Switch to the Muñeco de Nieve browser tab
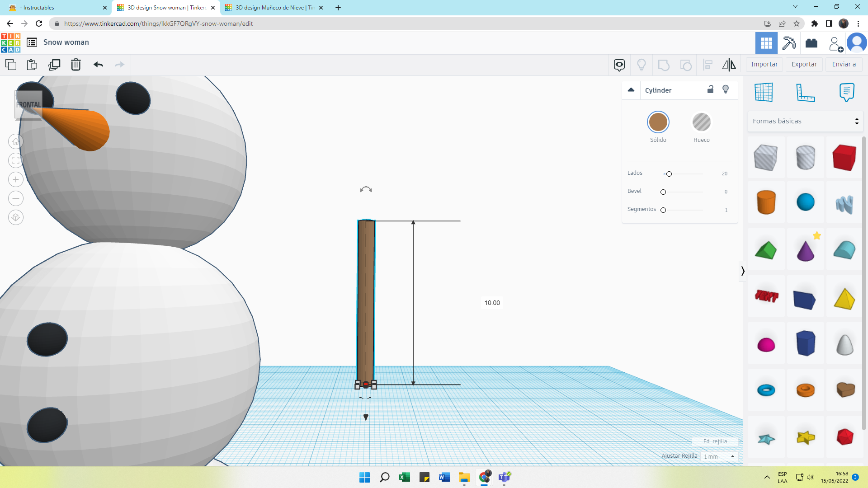868x488 pixels. point(274,8)
